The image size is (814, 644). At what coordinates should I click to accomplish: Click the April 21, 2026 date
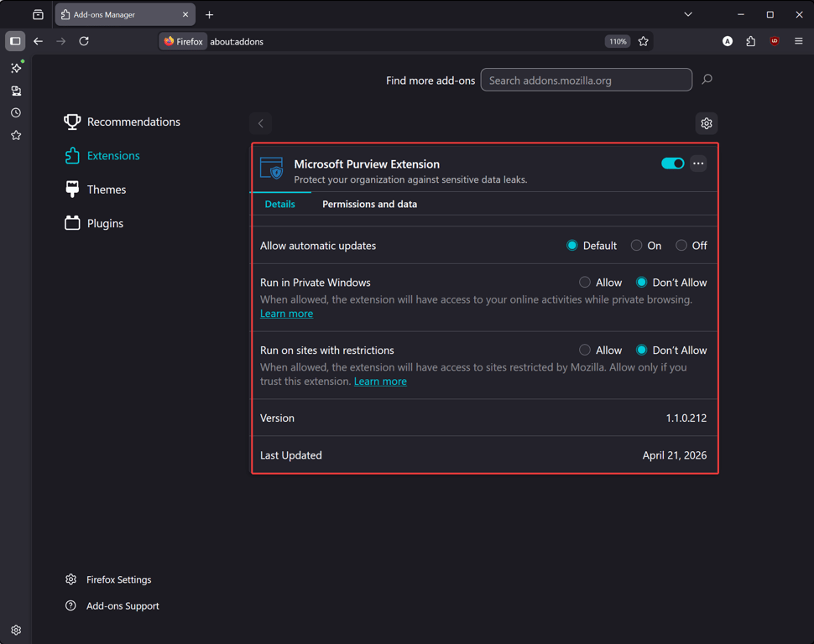tap(675, 455)
